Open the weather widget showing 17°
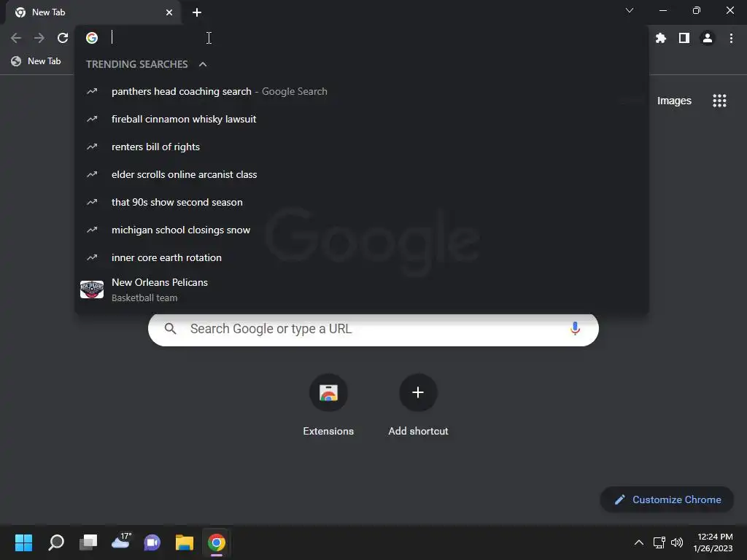Viewport: 747px width, 560px height. click(x=120, y=542)
